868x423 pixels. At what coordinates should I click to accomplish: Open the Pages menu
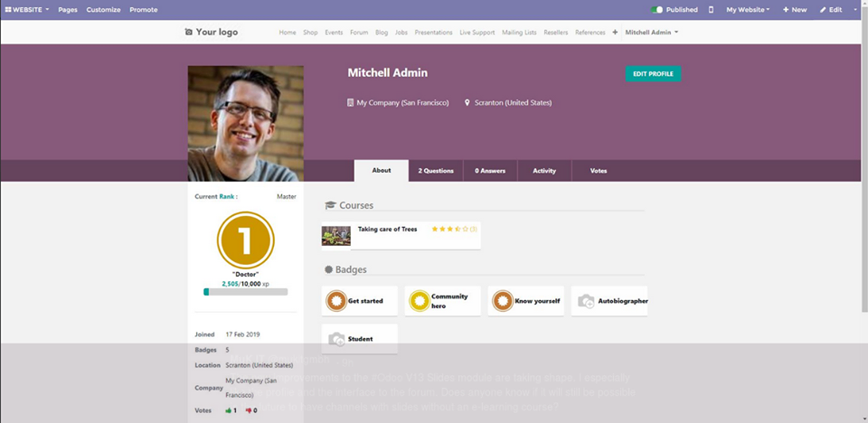[68, 10]
